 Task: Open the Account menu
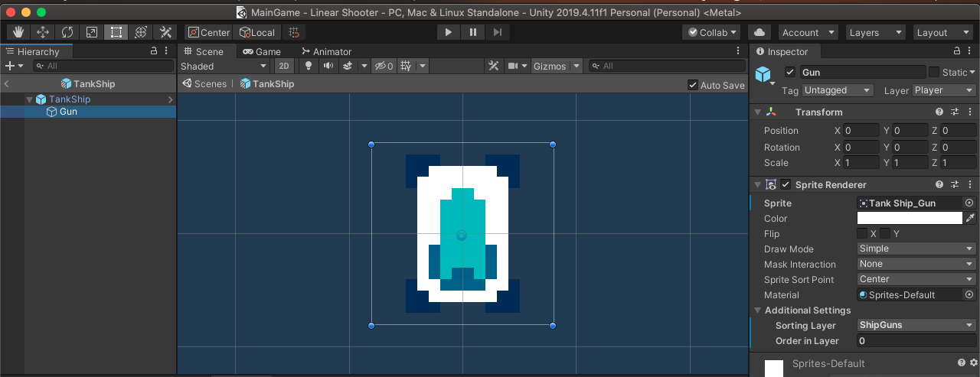[x=808, y=32]
